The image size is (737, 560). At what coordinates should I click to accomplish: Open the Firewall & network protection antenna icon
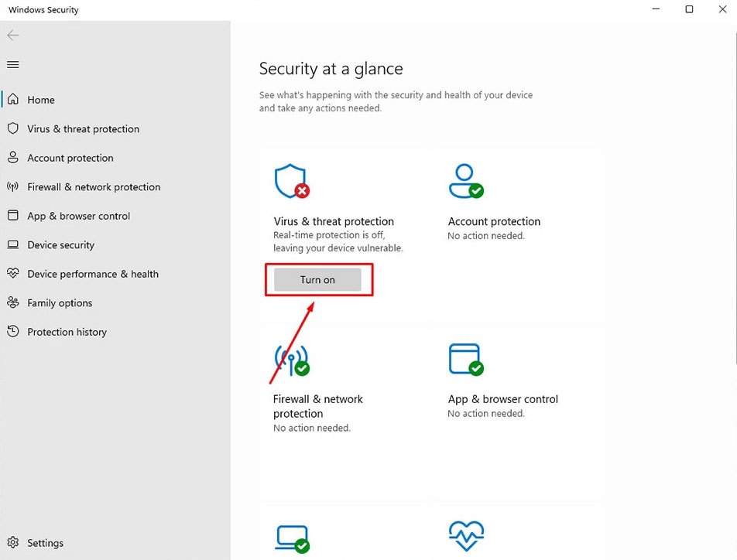tap(13, 186)
